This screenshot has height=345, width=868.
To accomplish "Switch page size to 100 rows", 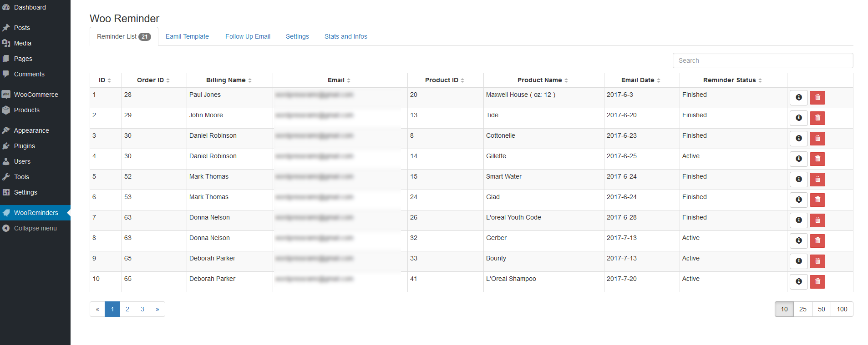I will (x=842, y=309).
